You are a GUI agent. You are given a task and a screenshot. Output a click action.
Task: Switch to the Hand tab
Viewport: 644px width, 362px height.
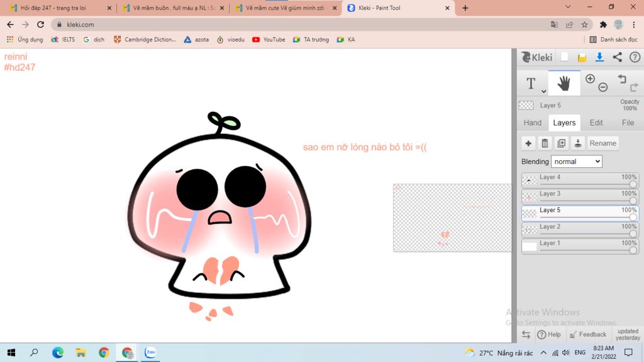[x=532, y=123]
